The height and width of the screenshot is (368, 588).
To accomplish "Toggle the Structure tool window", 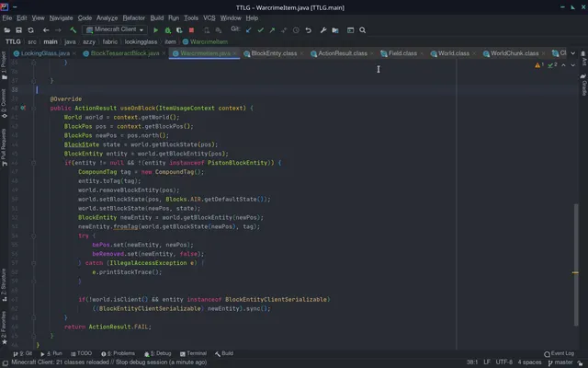I will point(4,284).
